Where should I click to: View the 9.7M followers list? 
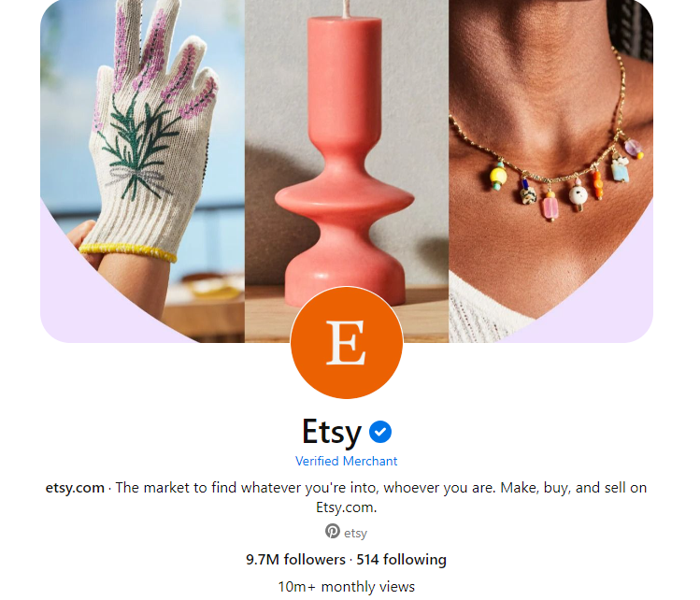coord(295,560)
